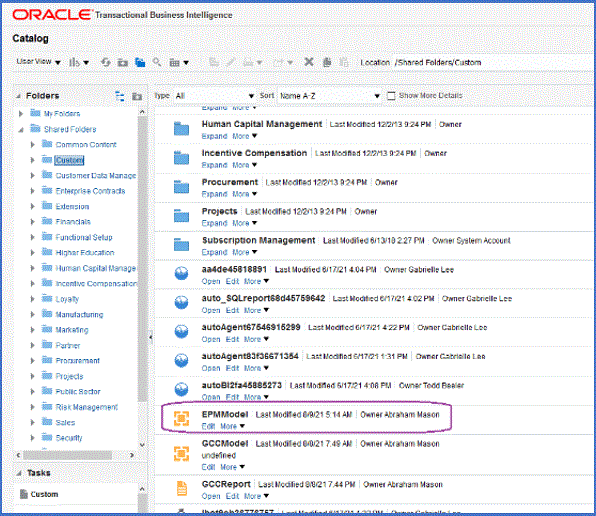The width and height of the screenshot is (596, 516).
Task: Expand the Sales folder node arrow
Action: pyautogui.click(x=33, y=423)
